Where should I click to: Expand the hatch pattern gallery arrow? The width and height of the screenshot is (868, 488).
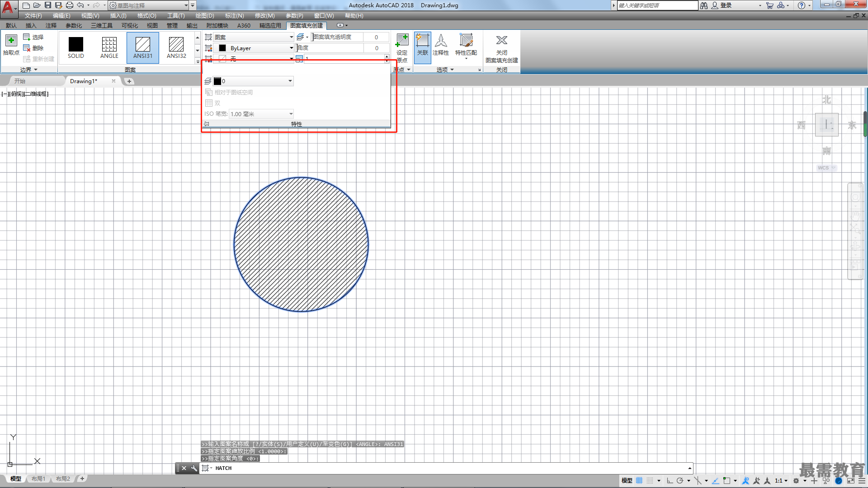(x=198, y=61)
